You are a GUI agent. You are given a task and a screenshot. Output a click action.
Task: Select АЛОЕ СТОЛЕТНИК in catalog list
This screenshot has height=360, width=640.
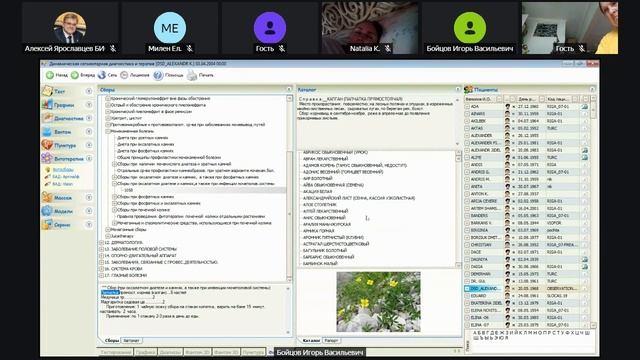coord(320,204)
